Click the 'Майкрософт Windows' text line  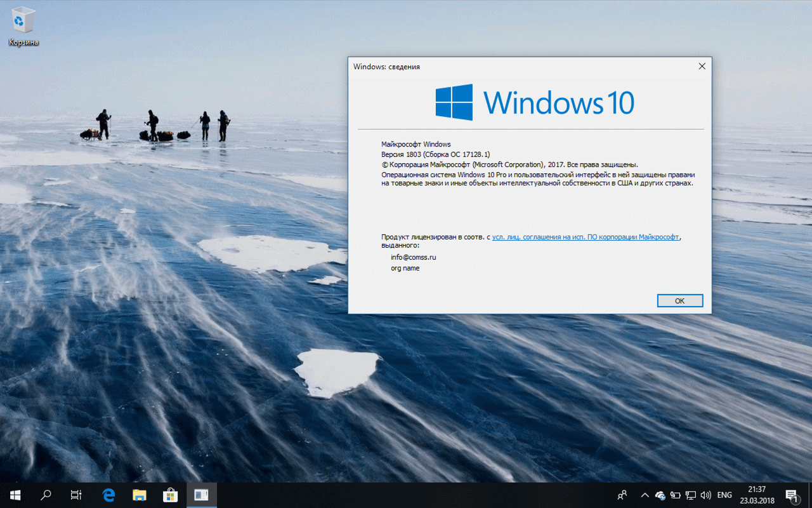pyautogui.click(x=416, y=144)
